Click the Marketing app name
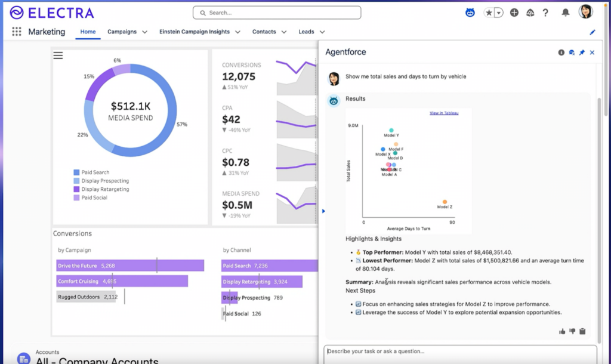Screen dimensions: 611x364 click(x=47, y=32)
